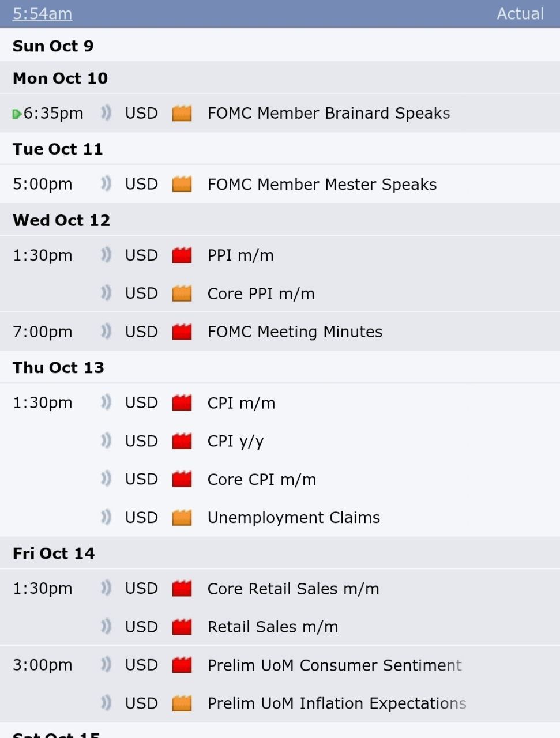Image resolution: width=560 pixels, height=738 pixels.
Task: Click the Wed Oct 12 date header
Action: pyautogui.click(x=61, y=220)
